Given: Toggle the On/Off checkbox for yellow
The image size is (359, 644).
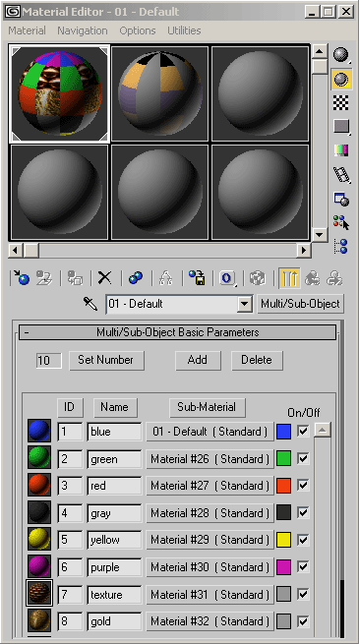Looking at the screenshot, I should pyautogui.click(x=303, y=540).
